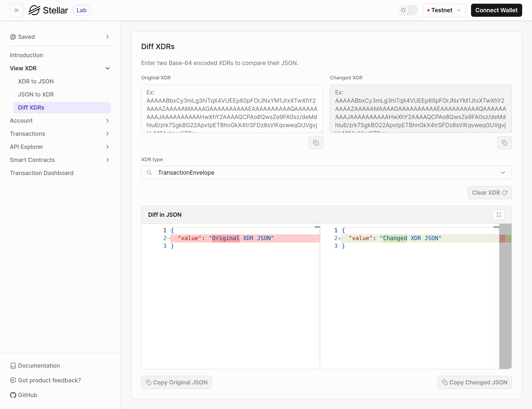
Task: Click the Connect Wallet button
Action: coord(496,10)
